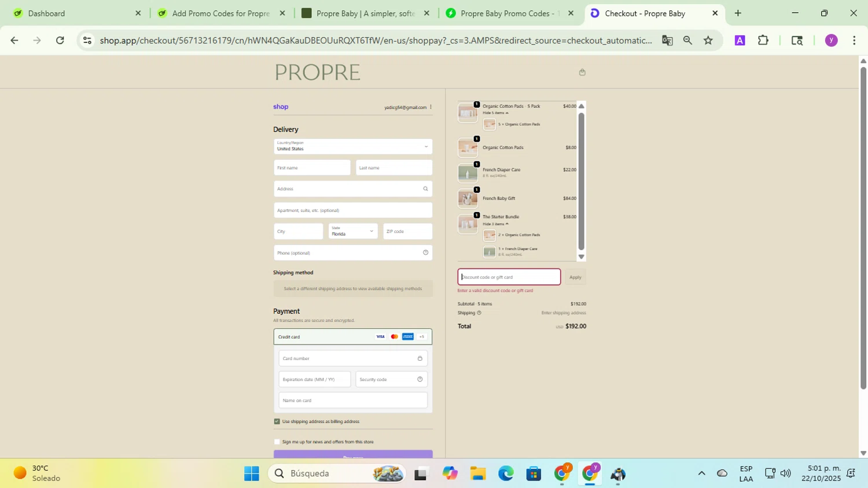Viewport: 868px width, 488px height.
Task: Click the address search magnifier icon
Action: point(425,189)
